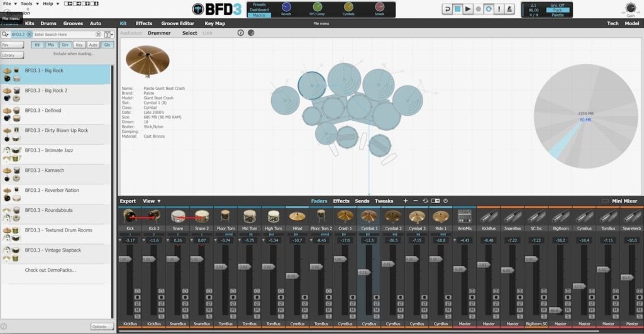Click the power icon in the mixer toolbar
The image size is (644, 334).
(x=445, y=201)
